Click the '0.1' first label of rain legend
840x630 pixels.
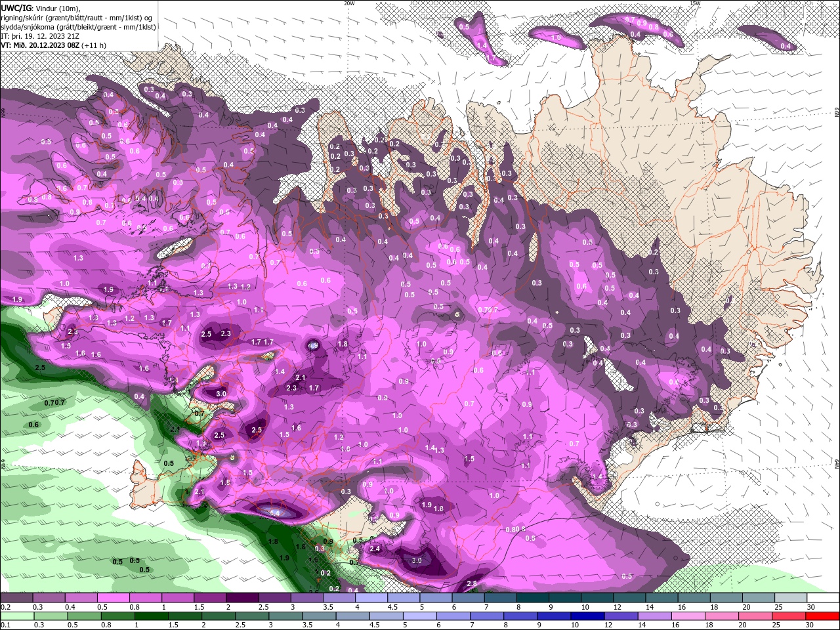coord(5,625)
